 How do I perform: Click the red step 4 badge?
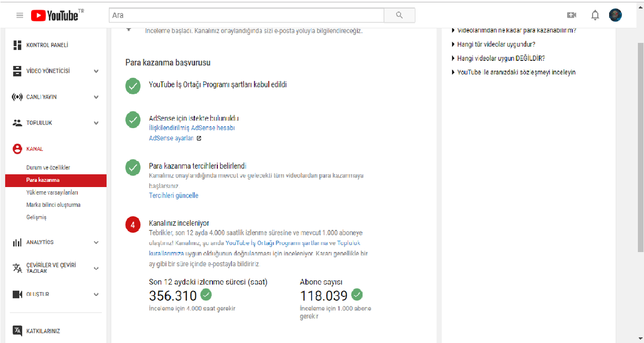click(133, 225)
